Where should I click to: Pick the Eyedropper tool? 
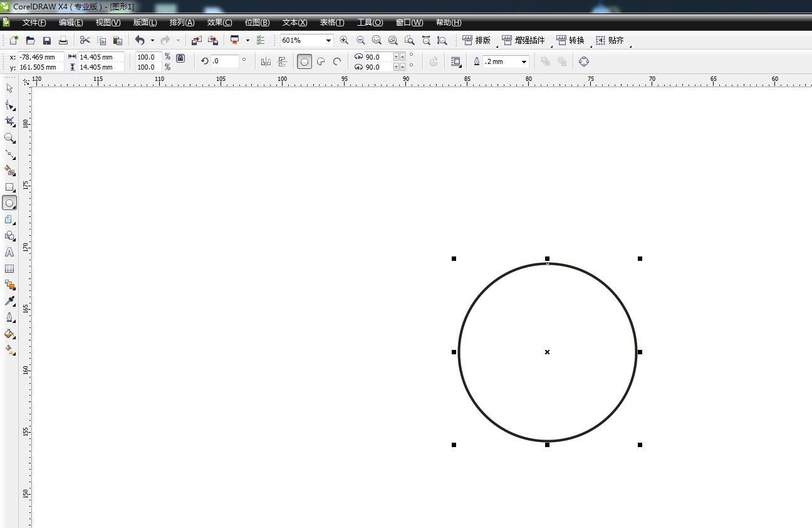[9, 301]
